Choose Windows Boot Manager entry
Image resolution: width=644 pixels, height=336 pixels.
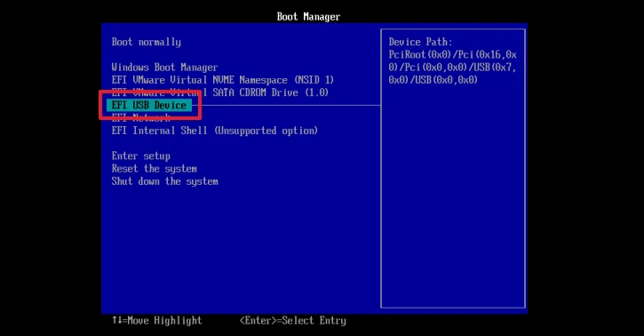click(164, 68)
